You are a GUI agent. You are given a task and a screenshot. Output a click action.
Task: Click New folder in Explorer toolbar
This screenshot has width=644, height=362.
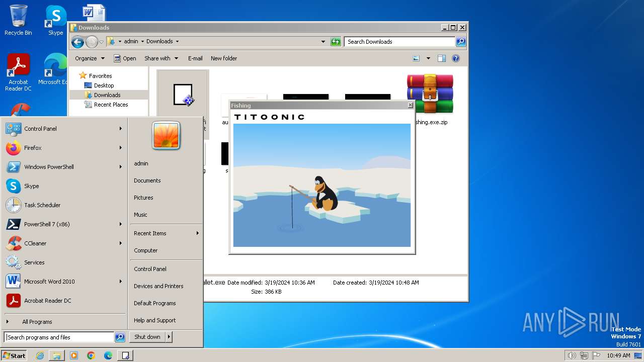click(224, 58)
